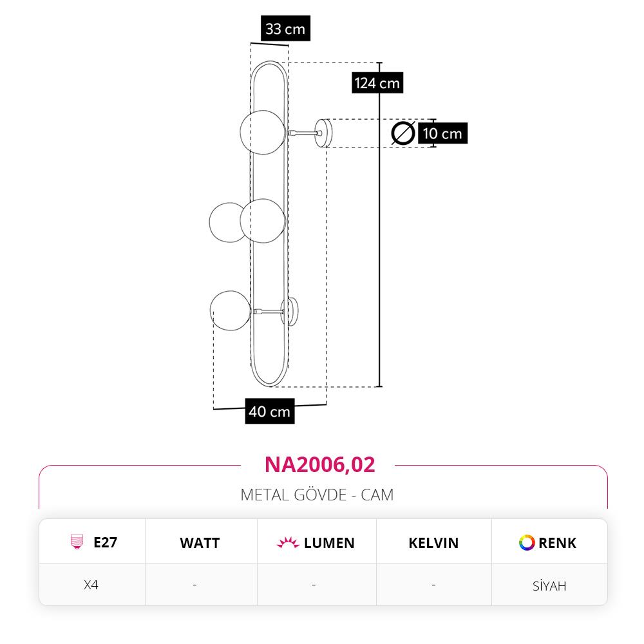The width and height of the screenshot is (644, 644).
Task: Click the KELVIN column header
Action: coord(433,543)
